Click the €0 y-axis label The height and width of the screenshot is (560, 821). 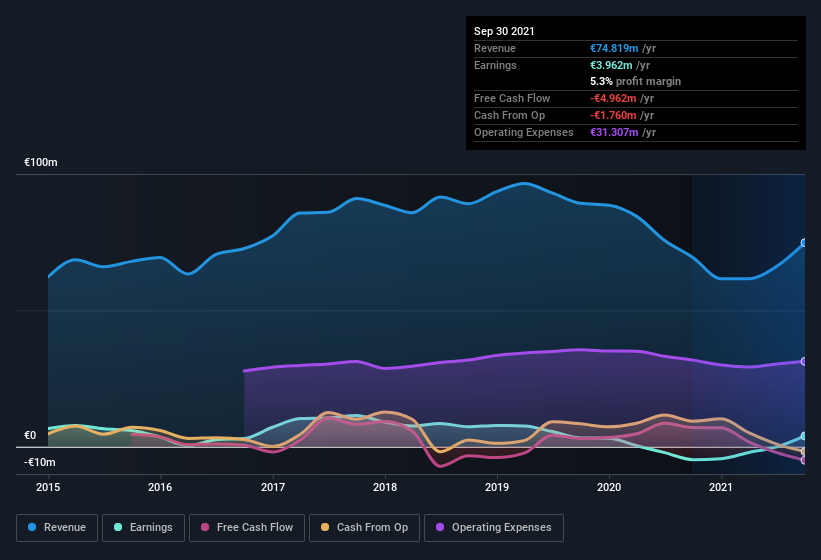tap(30, 435)
